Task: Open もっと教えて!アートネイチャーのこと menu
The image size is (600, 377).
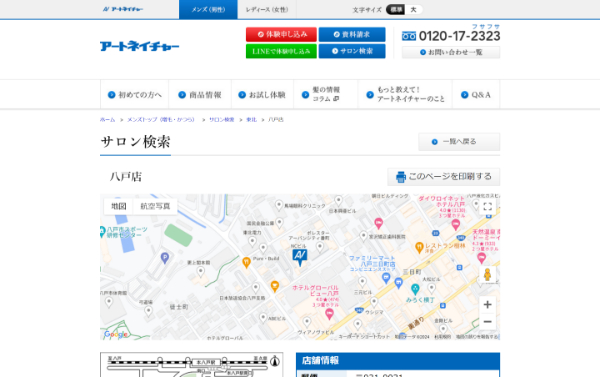Action: (x=405, y=95)
